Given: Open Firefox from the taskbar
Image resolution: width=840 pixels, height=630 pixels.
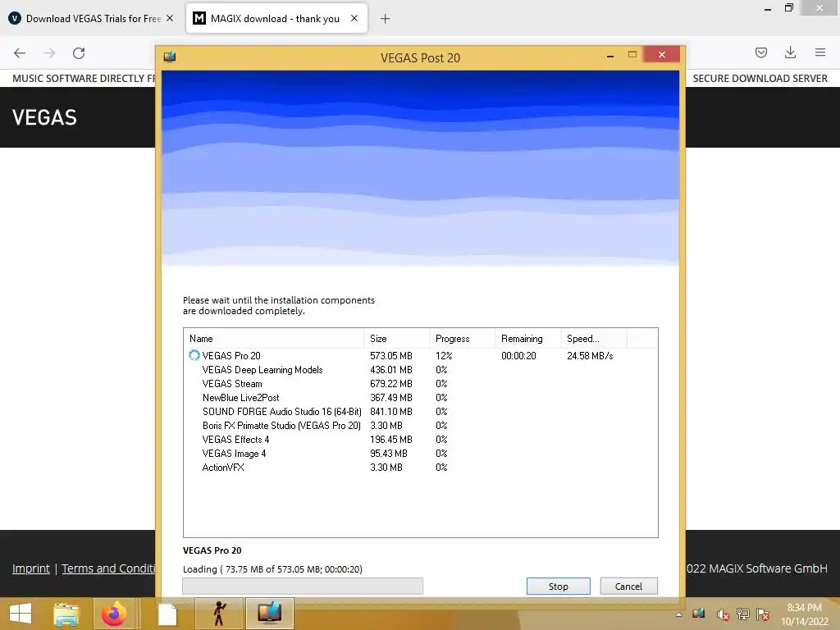Looking at the screenshot, I should (113, 614).
